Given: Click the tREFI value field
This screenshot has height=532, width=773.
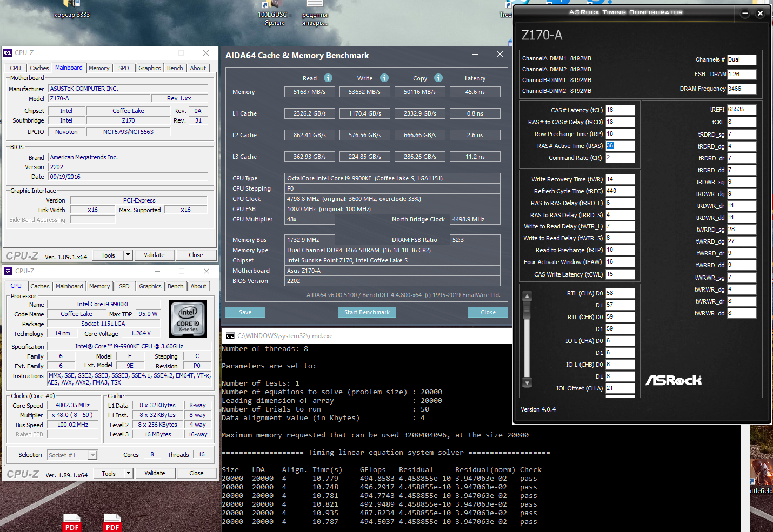Looking at the screenshot, I should pos(742,110).
